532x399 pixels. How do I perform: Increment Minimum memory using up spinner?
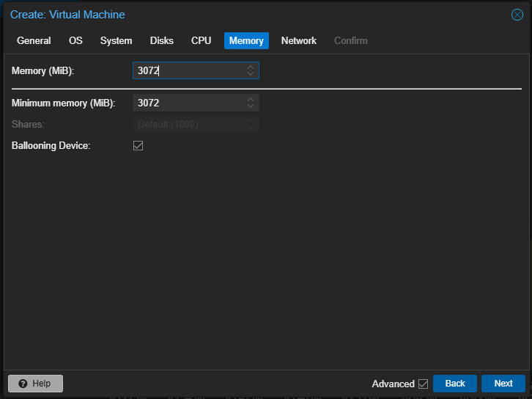point(251,100)
